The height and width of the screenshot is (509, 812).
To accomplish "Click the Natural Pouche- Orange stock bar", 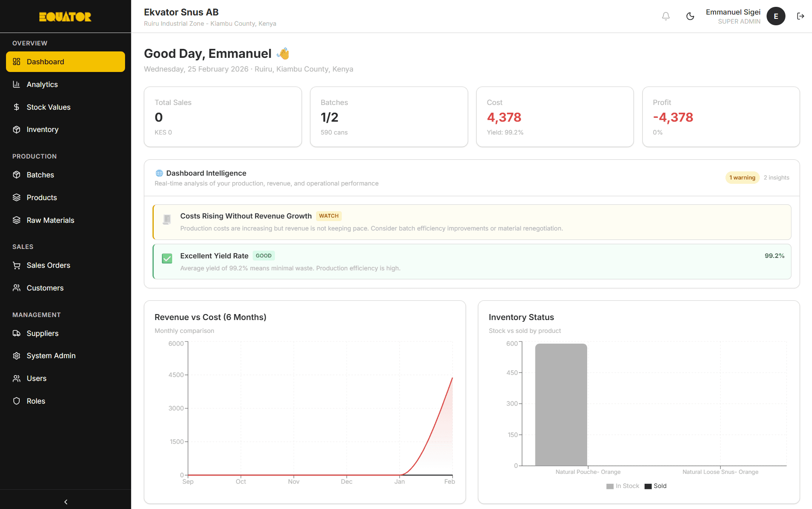I will [561, 404].
